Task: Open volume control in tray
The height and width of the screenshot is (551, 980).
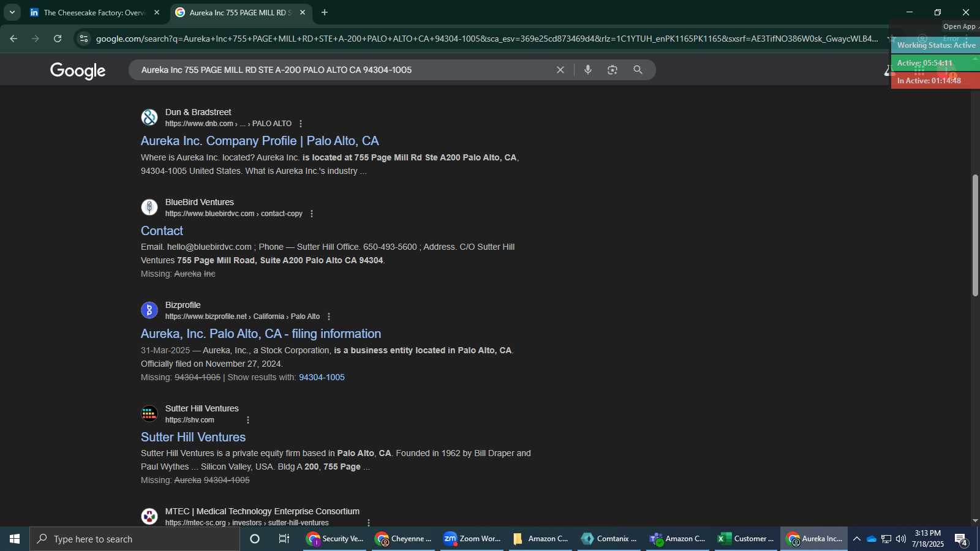Action: 901,539
